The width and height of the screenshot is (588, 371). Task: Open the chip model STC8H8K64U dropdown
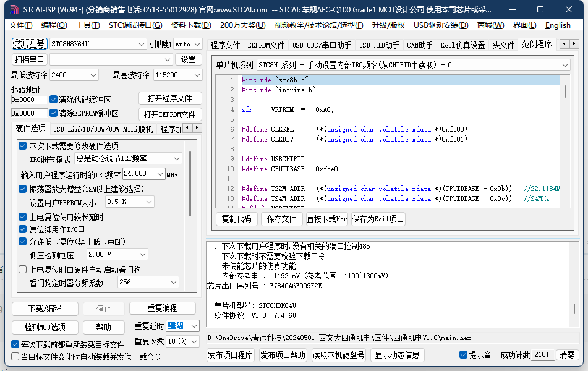98,45
